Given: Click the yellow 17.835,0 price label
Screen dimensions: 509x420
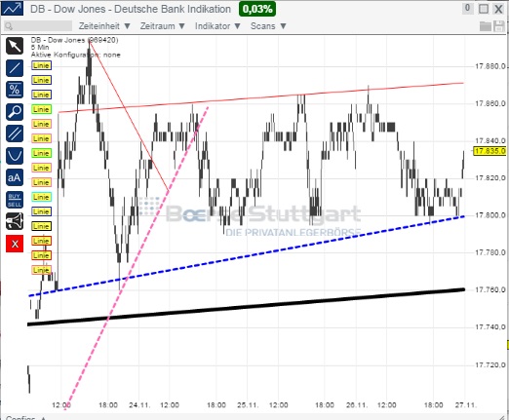Looking at the screenshot, I should (x=490, y=151).
